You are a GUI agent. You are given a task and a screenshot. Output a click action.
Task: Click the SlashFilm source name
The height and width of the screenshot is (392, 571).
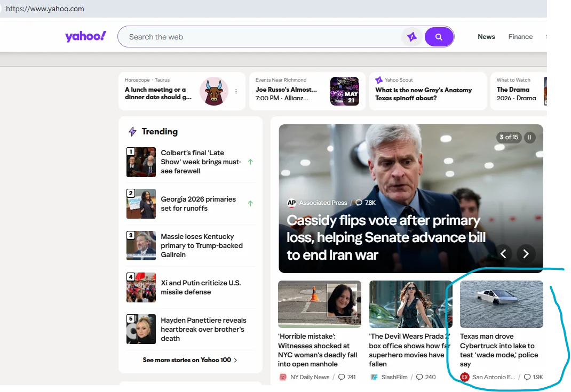[x=394, y=377]
